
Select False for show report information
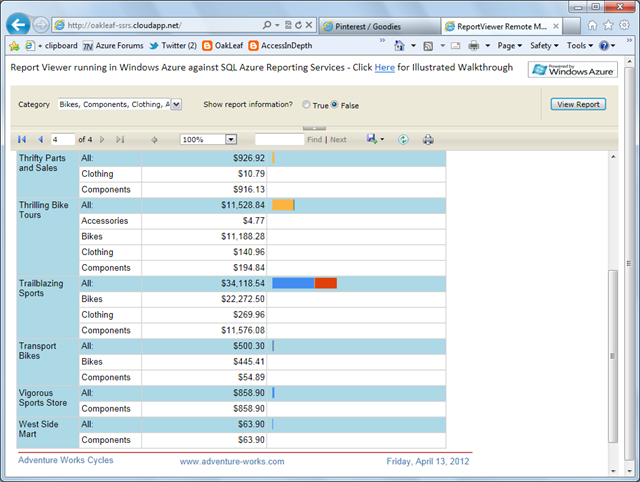334,104
